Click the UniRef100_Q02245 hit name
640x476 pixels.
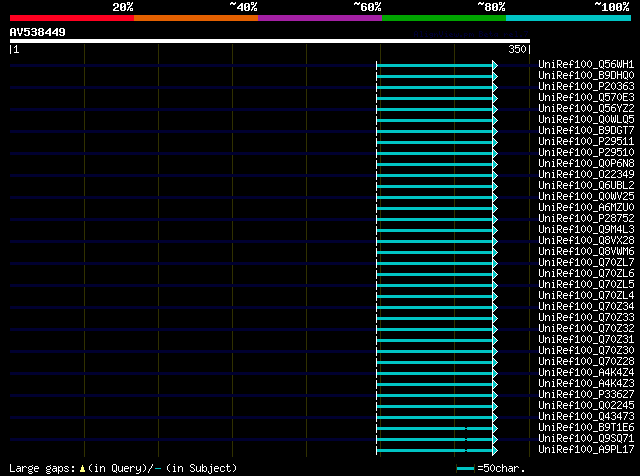click(x=586, y=406)
